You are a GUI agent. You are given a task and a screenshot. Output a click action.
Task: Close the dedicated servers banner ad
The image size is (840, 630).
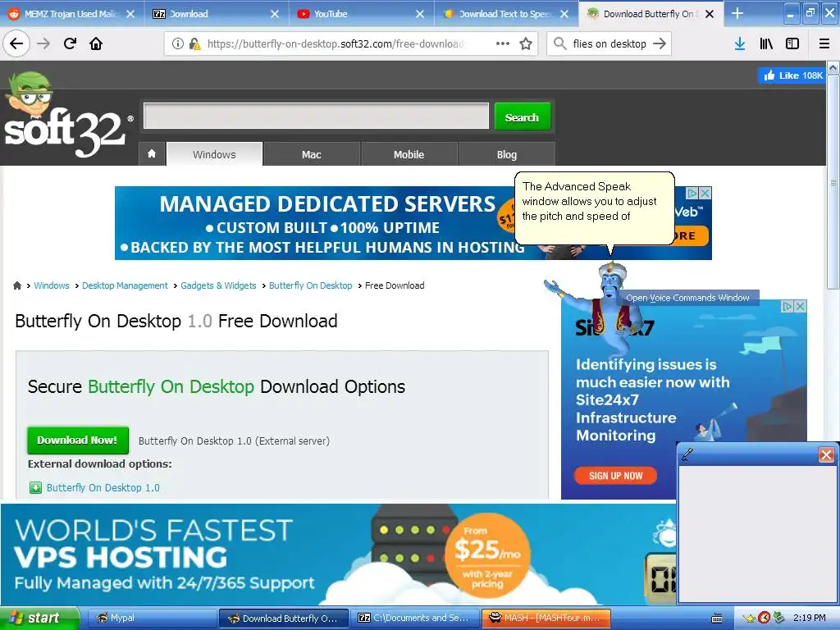705,193
